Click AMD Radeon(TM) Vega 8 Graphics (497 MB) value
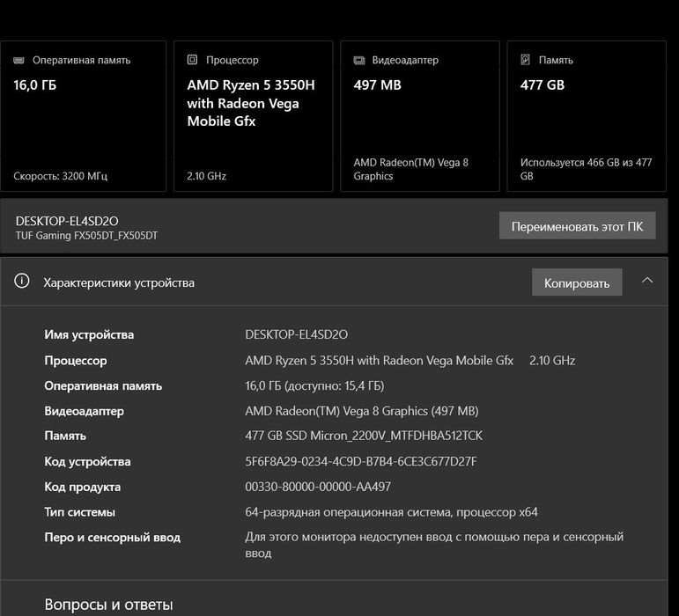This screenshot has height=616, width=679. 362,411
